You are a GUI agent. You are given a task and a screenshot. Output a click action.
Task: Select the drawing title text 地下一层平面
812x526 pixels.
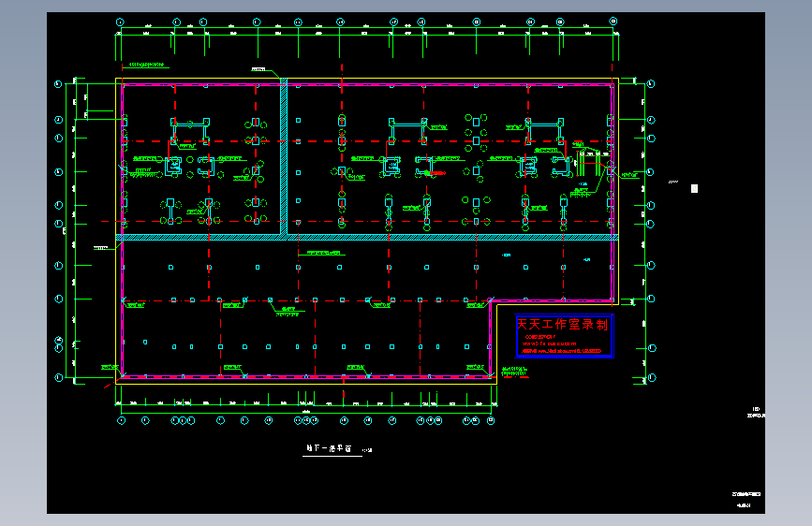(330, 448)
